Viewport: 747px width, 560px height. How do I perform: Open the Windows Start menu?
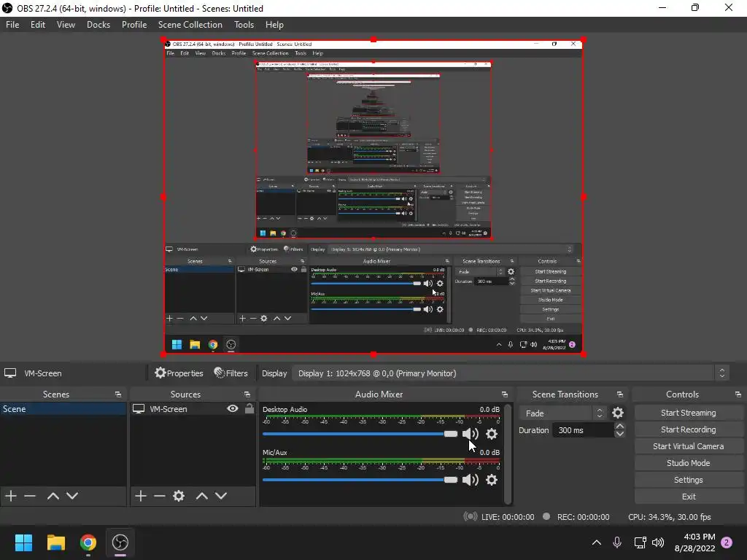pos(23,542)
